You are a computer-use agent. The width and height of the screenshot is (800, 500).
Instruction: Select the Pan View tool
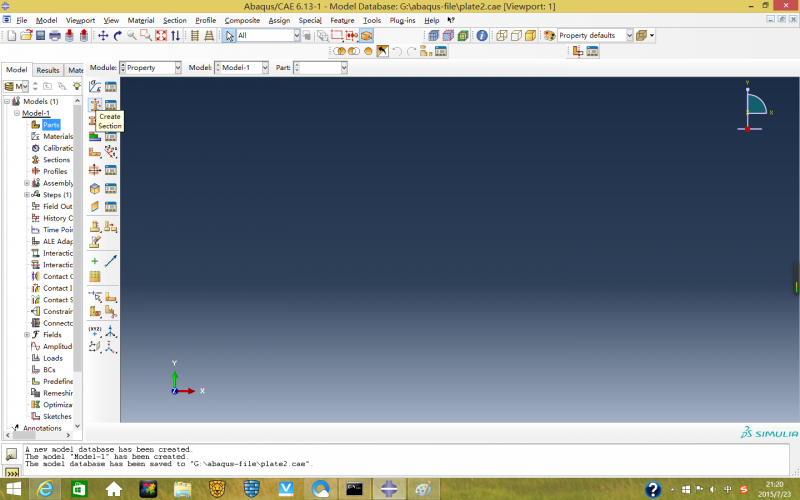(x=103, y=35)
